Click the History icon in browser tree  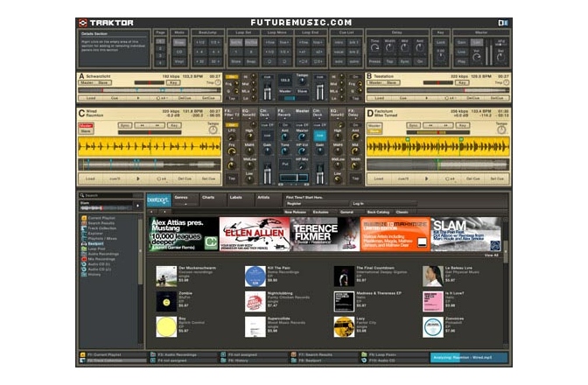(84, 275)
